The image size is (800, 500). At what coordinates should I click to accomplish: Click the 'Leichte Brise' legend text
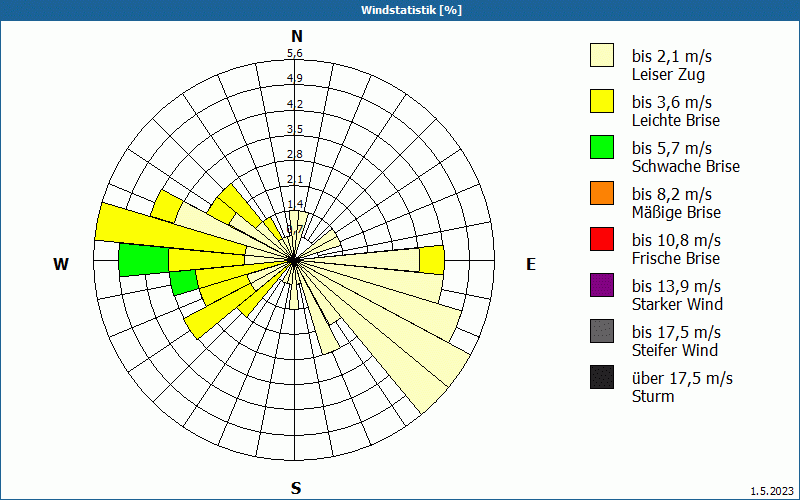(x=676, y=120)
